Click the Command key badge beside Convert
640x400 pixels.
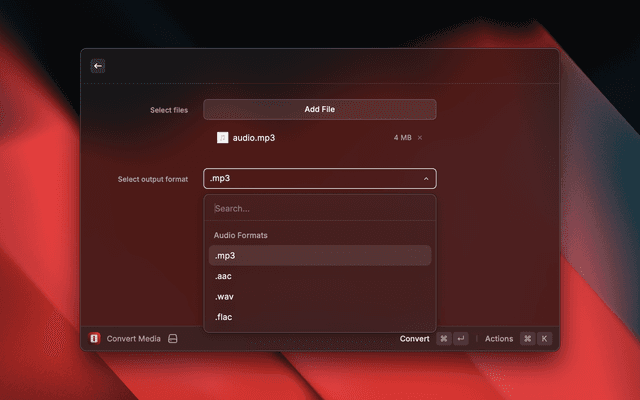click(x=444, y=339)
